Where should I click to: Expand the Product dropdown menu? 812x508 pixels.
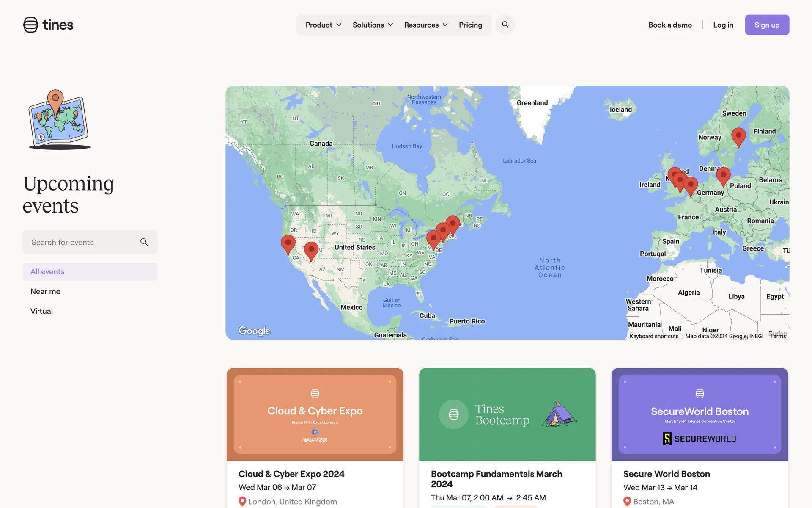click(x=324, y=25)
